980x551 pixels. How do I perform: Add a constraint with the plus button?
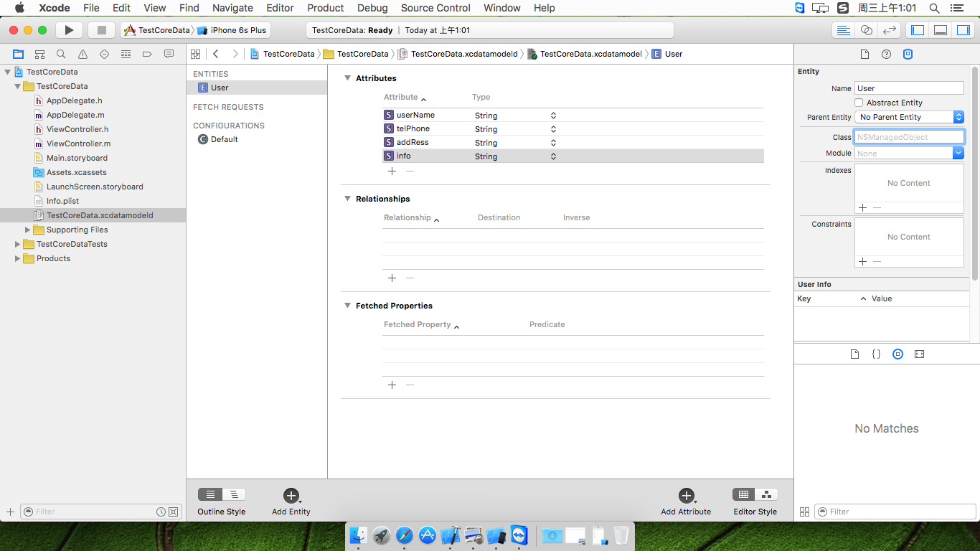coord(862,262)
